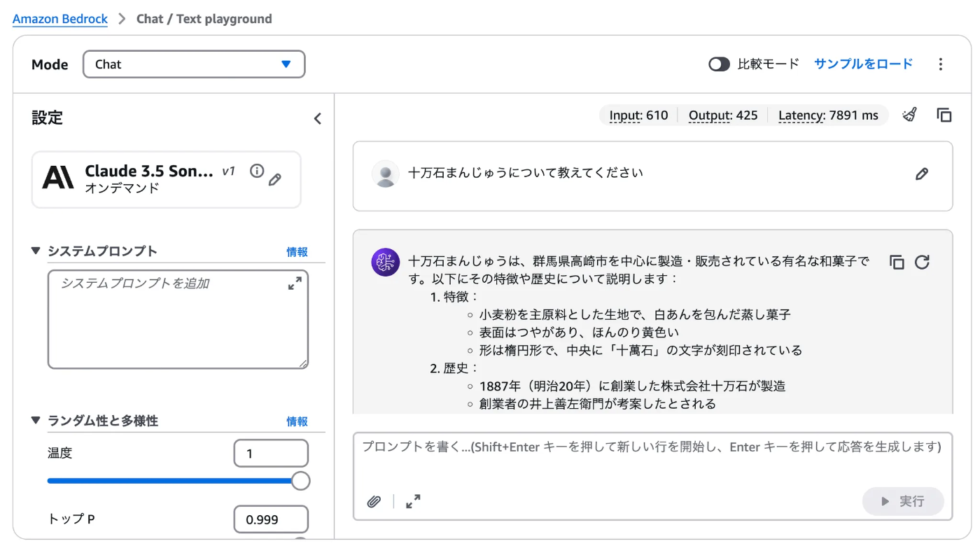Clear the chat with the broom icon

(909, 115)
